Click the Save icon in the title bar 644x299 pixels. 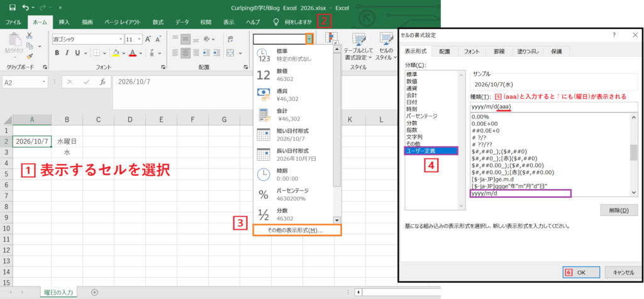pyautogui.click(x=13, y=8)
